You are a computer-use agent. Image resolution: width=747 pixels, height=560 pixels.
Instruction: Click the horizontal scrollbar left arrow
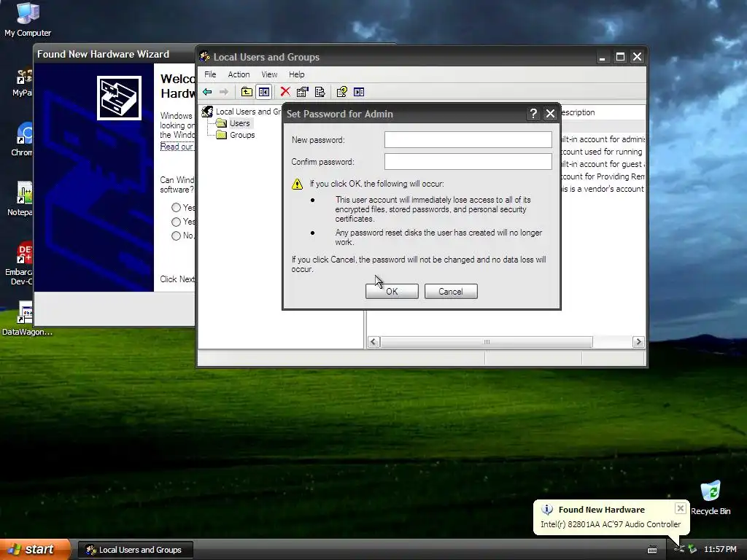[x=374, y=342]
